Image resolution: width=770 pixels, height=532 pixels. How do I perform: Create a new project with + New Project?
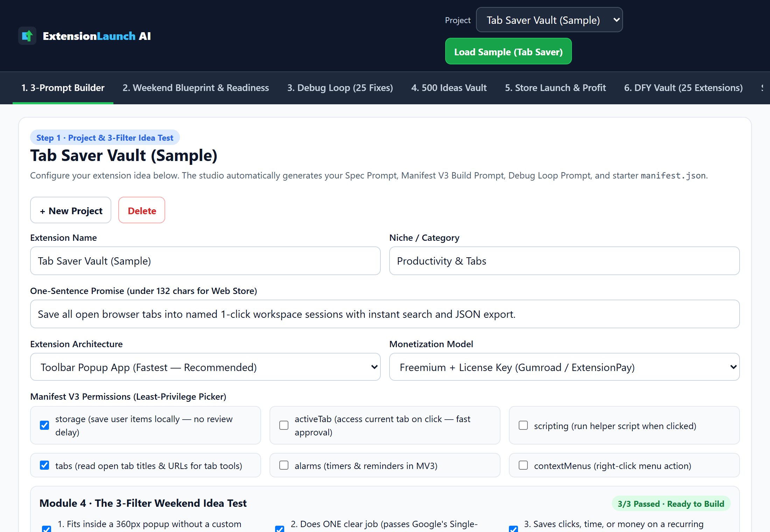click(71, 210)
